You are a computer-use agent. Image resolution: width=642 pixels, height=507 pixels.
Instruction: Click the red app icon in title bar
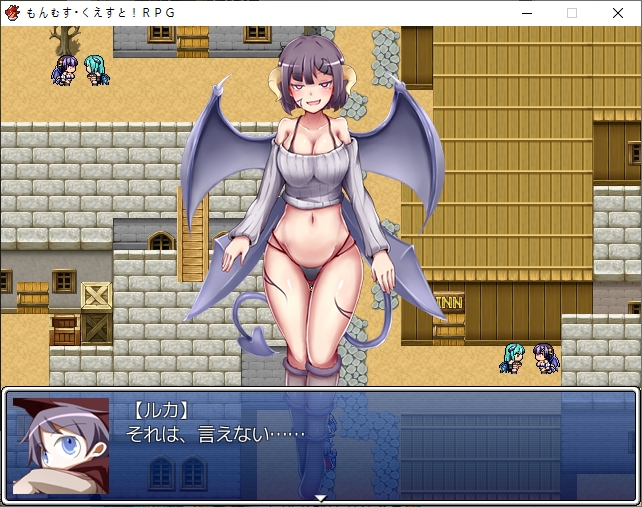(12, 13)
